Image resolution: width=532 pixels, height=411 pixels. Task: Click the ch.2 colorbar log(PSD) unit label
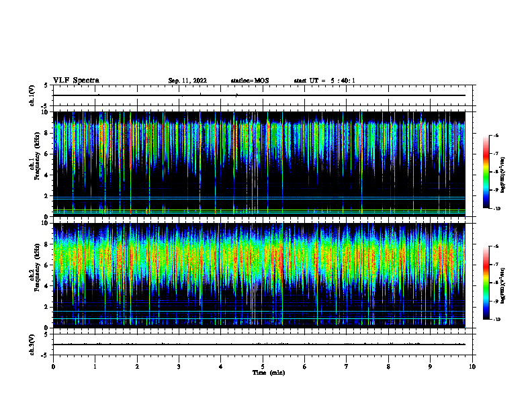[503, 285]
